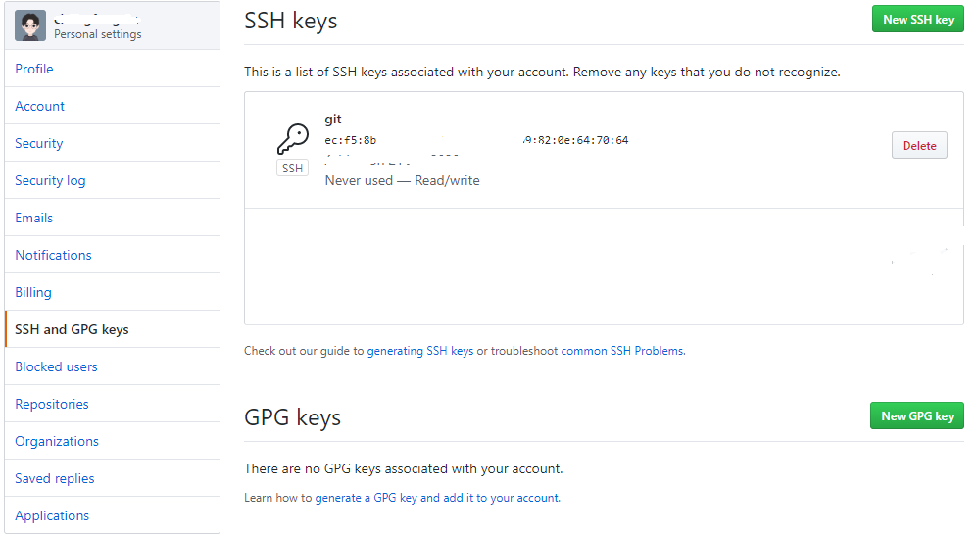
Task: Navigate to Notifications settings
Action: coord(53,255)
